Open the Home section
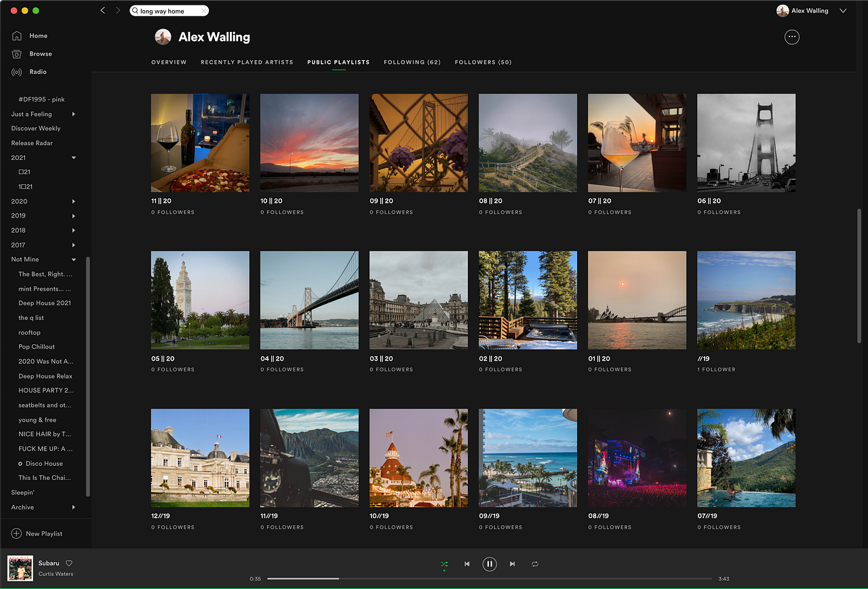Image resolution: width=868 pixels, height=589 pixels. coord(38,35)
